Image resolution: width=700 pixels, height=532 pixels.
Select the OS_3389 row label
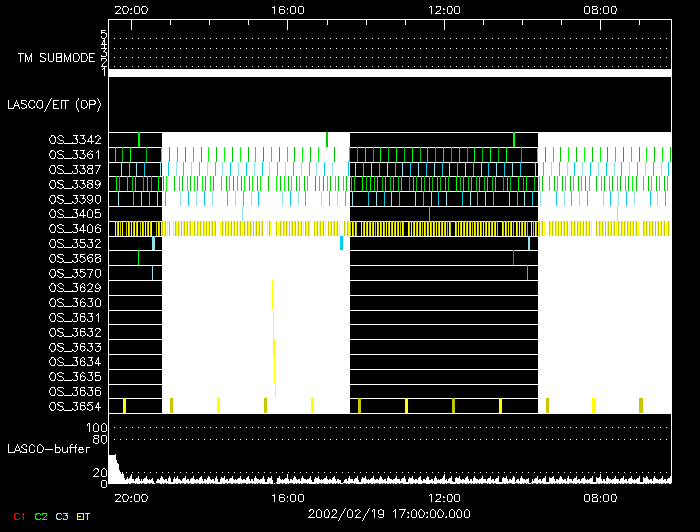(x=74, y=185)
